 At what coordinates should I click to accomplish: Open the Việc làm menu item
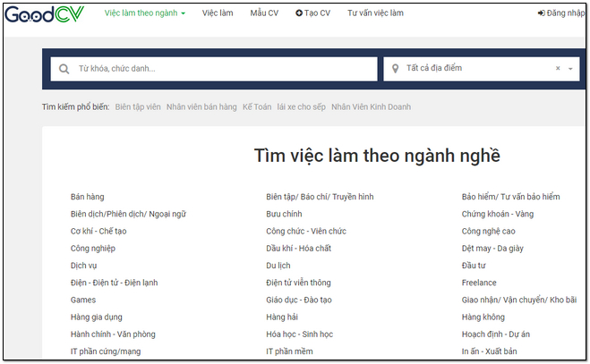coord(218,13)
